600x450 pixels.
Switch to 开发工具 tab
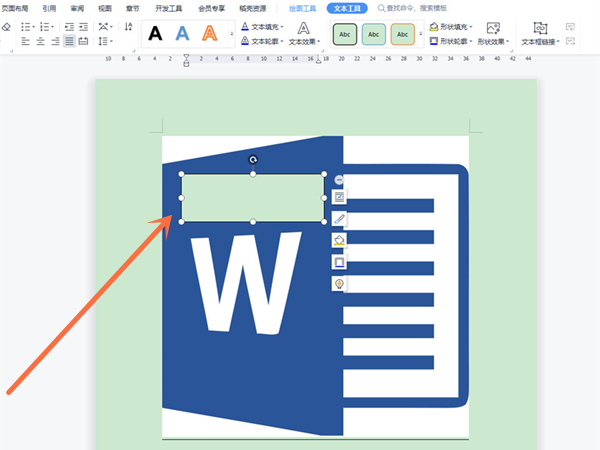tap(169, 8)
